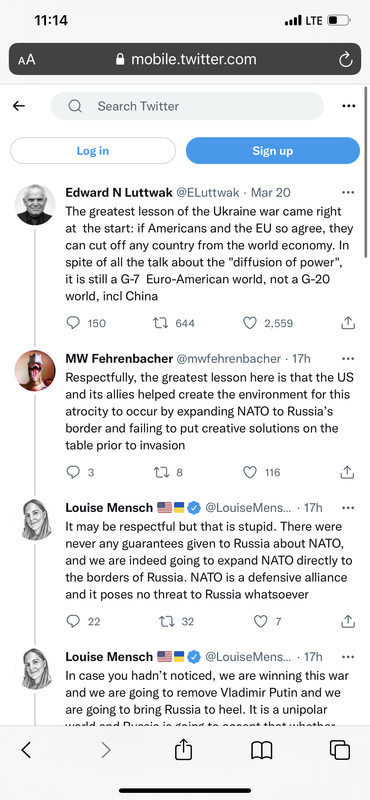Image resolution: width=370 pixels, height=800 pixels.
Task: Tap Safari share icon in bottom bar
Action: pos(184,749)
